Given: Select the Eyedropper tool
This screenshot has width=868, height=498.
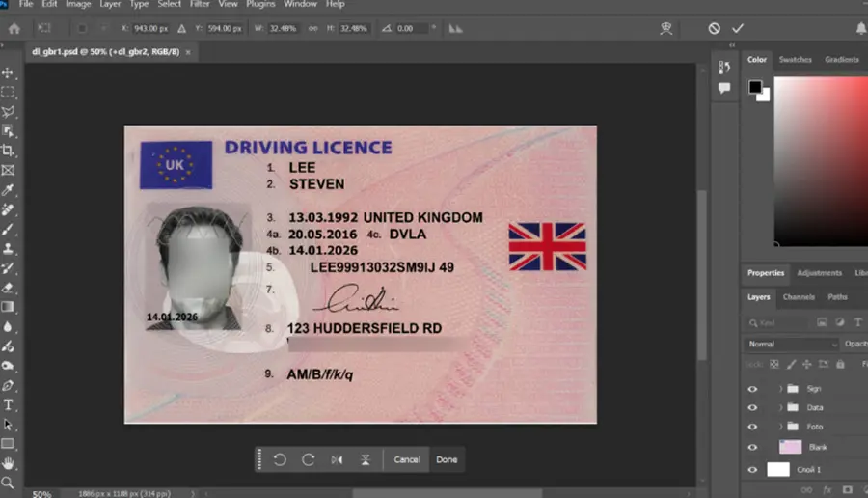Looking at the screenshot, I should click(8, 190).
